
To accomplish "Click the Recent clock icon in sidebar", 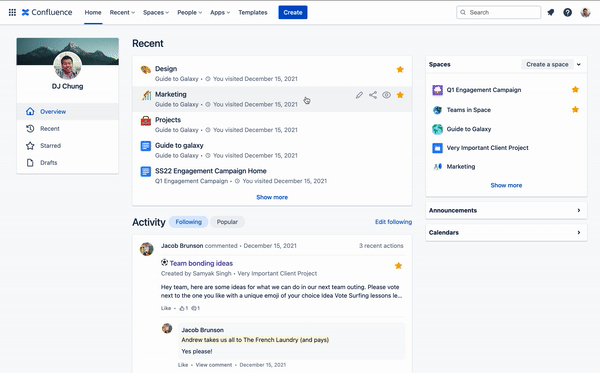I will [x=30, y=129].
